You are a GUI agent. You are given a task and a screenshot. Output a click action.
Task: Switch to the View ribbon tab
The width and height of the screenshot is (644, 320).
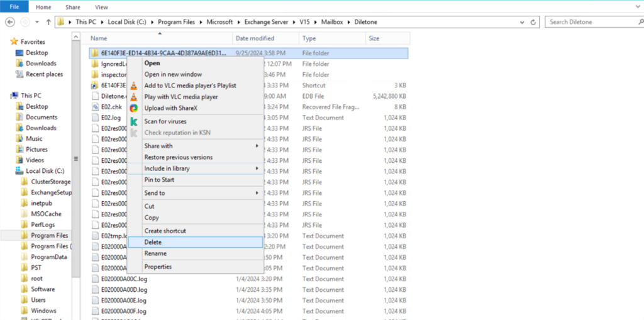(x=101, y=7)
